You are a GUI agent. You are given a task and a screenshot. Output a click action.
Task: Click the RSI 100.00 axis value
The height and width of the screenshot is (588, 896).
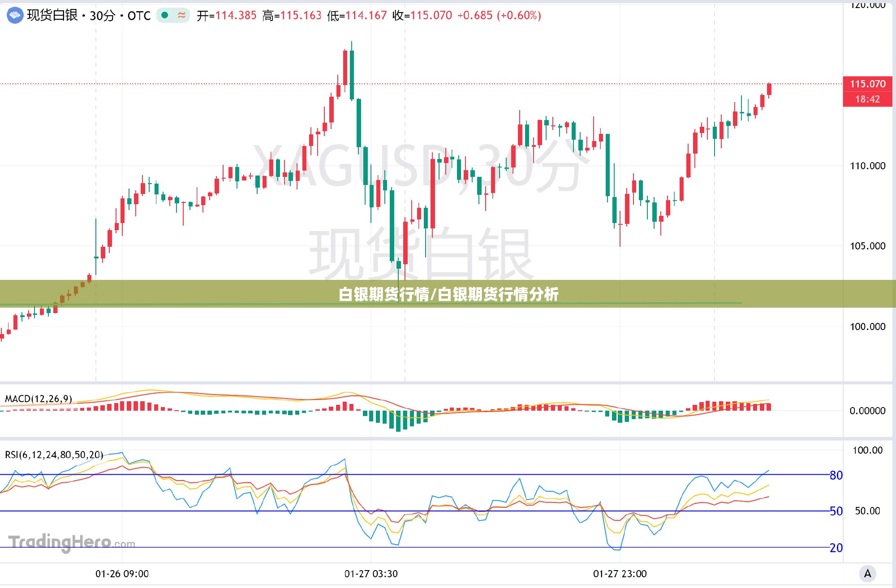point(867,450)
